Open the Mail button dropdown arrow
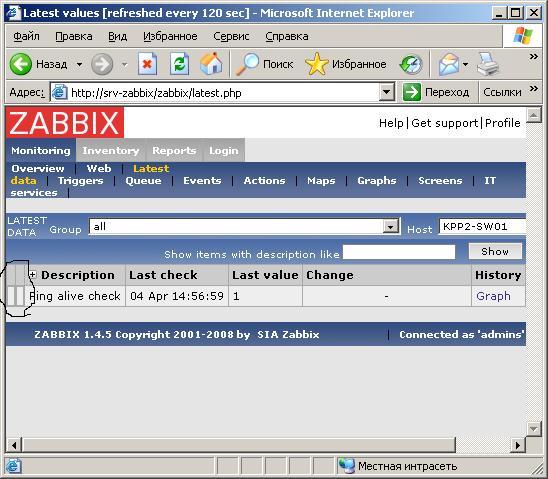 point(465,64)
